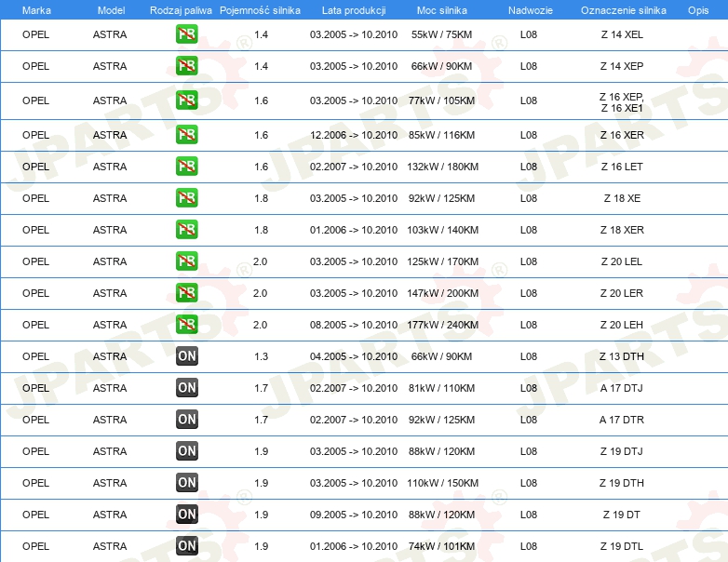Click ASTRA in the Z 13 DTH row

click(110, 356)
